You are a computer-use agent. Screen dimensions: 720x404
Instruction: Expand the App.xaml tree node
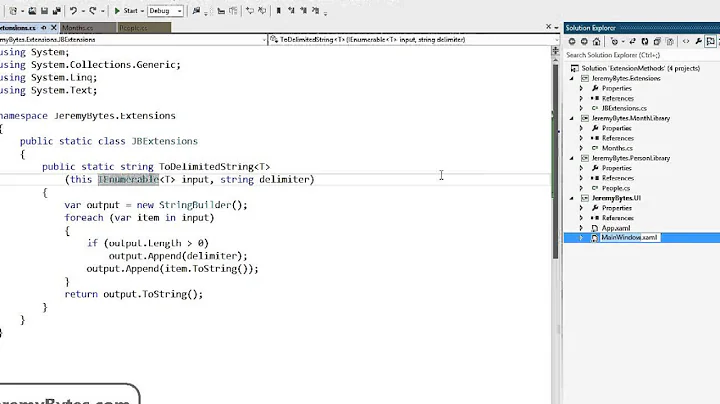581,228
